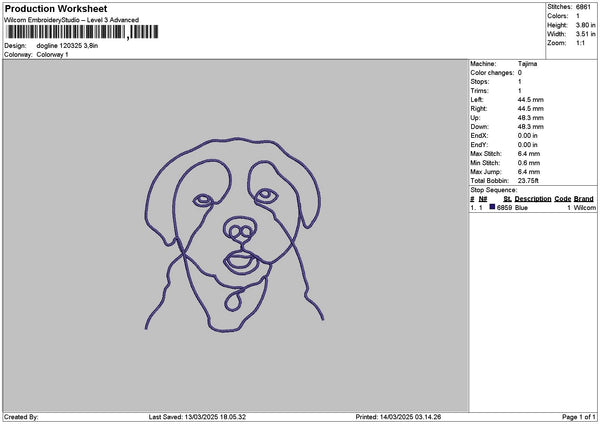
Task: Select the Brand column header
Action: tap(584, 199)
